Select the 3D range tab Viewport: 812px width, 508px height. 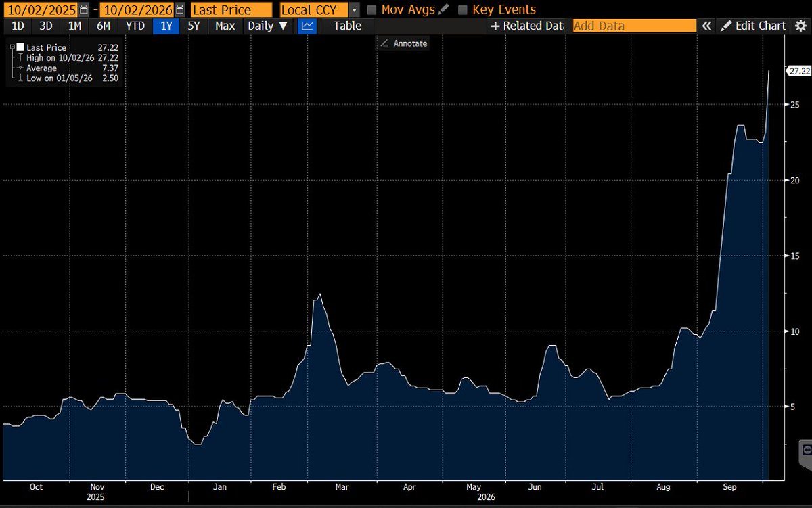pyautogui.click(x=46, y=26)
